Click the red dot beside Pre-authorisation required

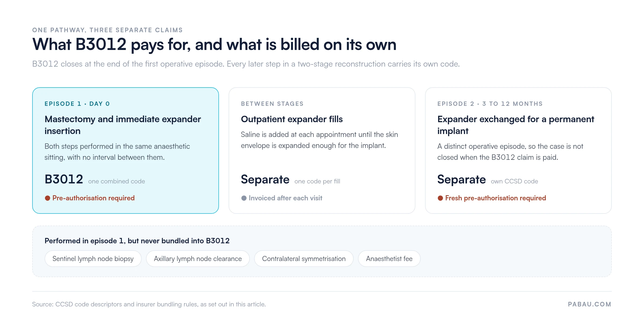pyautogui.click(x=47, y=198)
